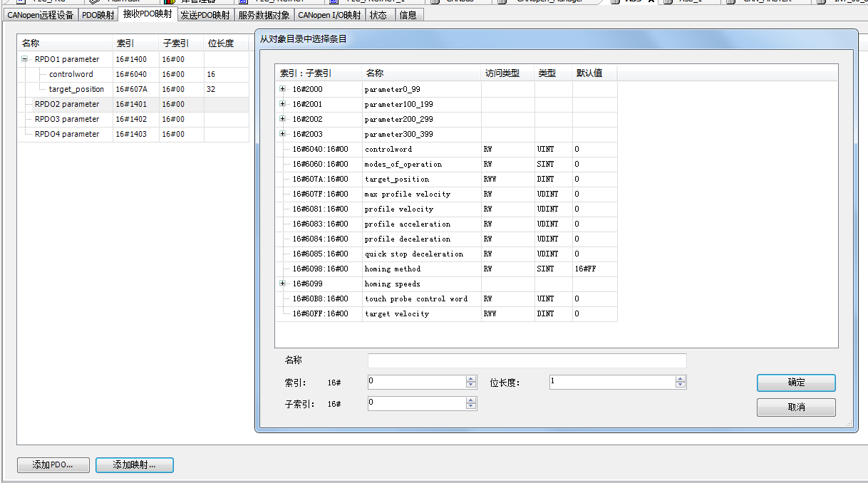Collapse the RPDO1 parameter tree node
The height and width of the screenshot is (483, 868).
pyautogui.click(x=25, y=59)
